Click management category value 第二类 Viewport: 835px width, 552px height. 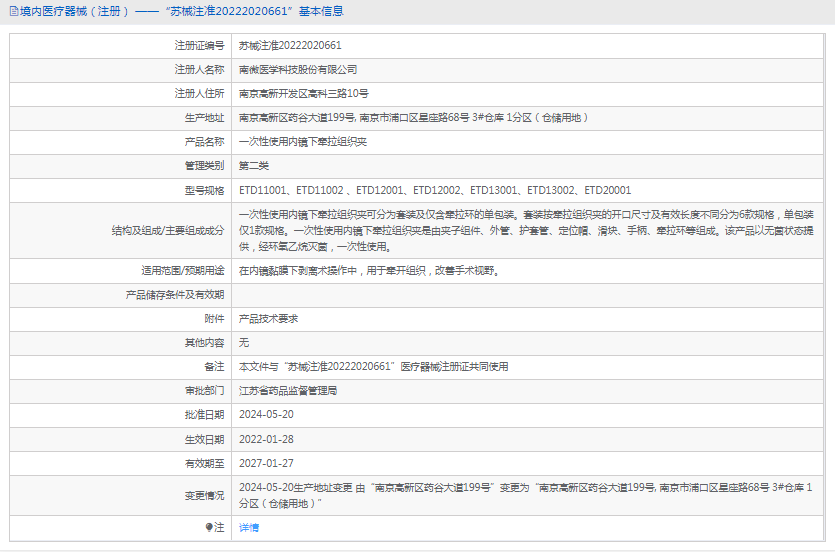(253, 166)
